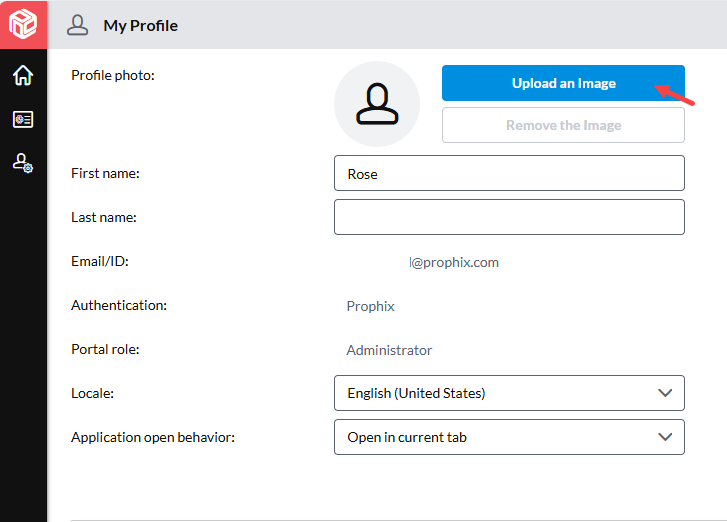
Task: Click the My Profile page title
Action: 140,26
